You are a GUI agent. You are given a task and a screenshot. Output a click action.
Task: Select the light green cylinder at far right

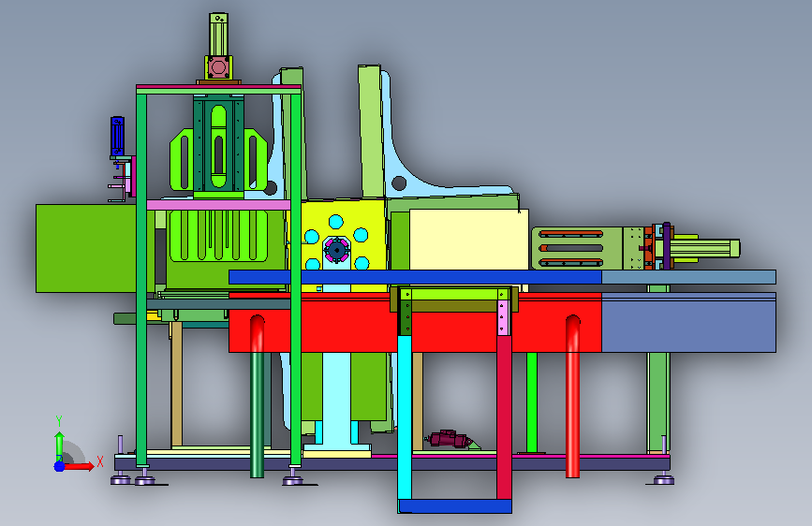click(x=705, y=248)
